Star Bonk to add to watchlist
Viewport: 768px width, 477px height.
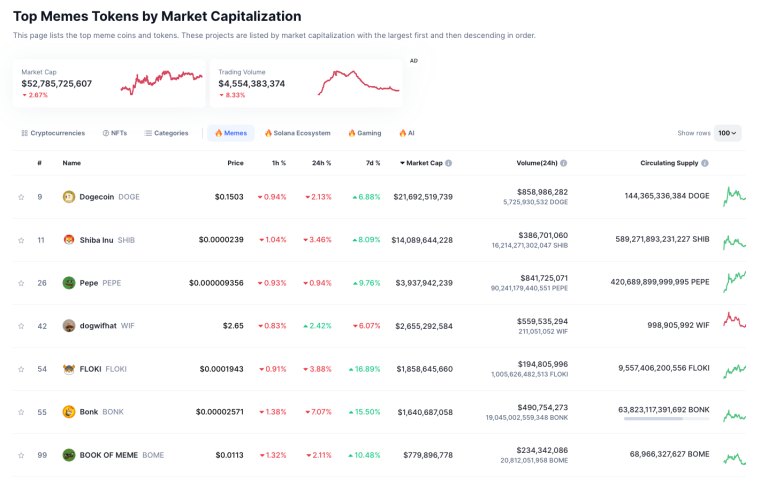(21, 412)
